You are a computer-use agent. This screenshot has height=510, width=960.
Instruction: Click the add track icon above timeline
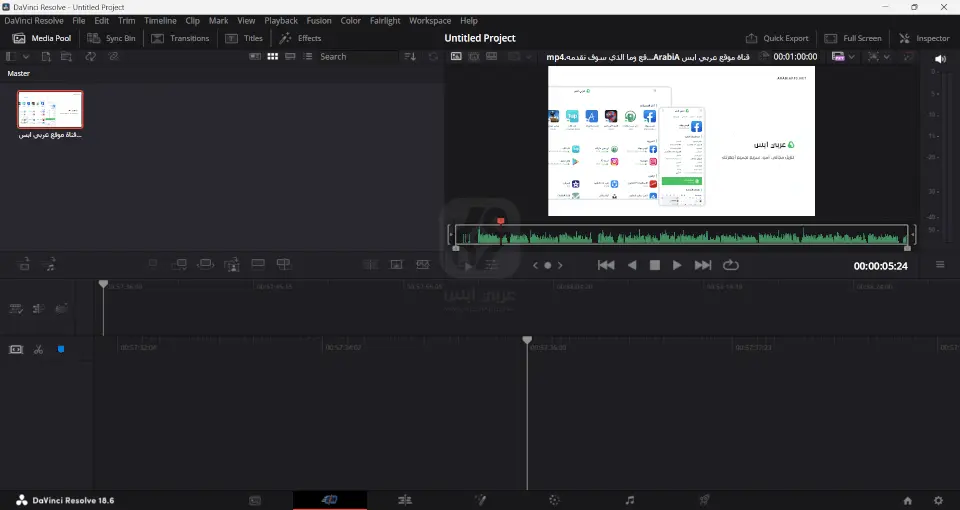pyautogui.click(x=24, y=264)
